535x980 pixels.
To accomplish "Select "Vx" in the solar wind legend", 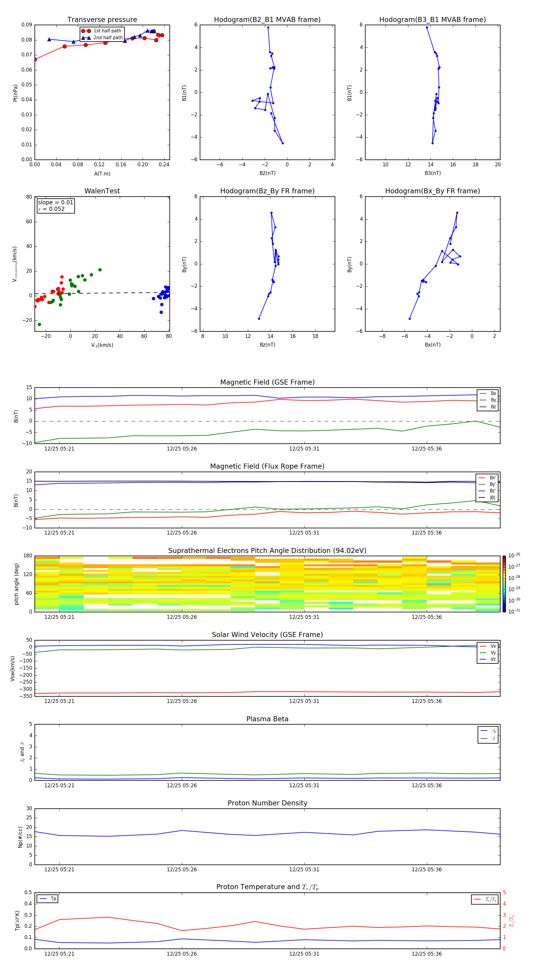I will (x=488, y=646).
